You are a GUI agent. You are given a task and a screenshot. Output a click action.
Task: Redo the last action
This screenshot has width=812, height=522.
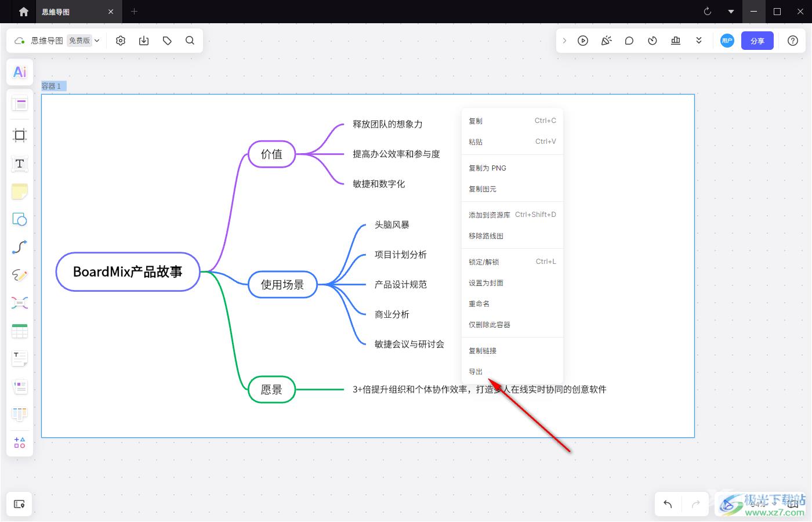click(x=695, y=504)
